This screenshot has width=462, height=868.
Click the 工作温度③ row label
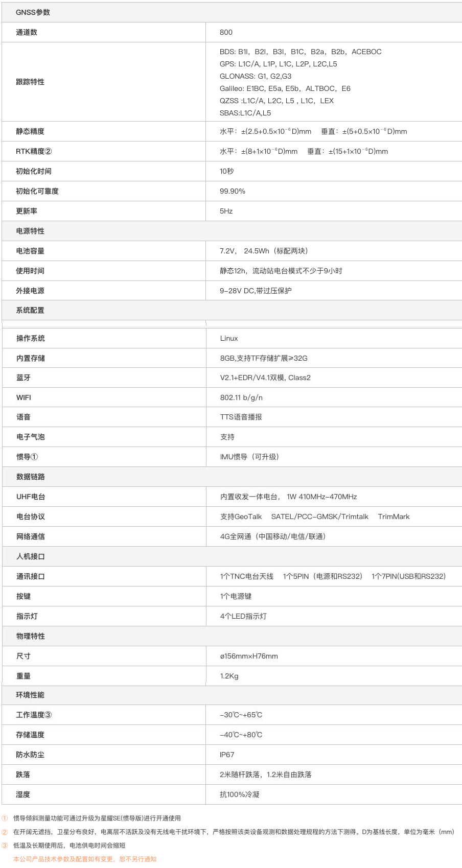tap(34, 715)
